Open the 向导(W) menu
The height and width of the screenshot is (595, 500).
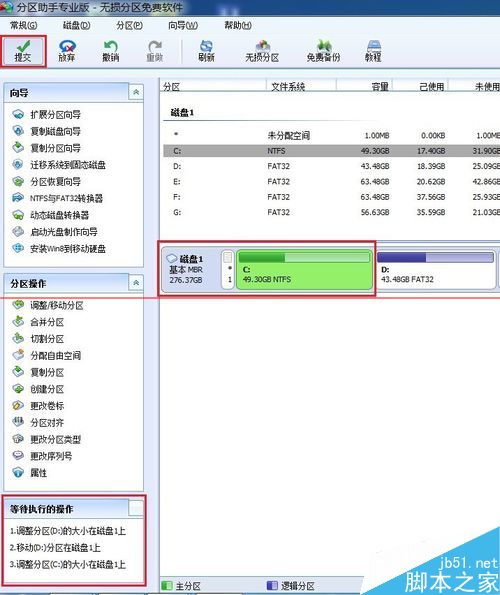tap(183, 25)
